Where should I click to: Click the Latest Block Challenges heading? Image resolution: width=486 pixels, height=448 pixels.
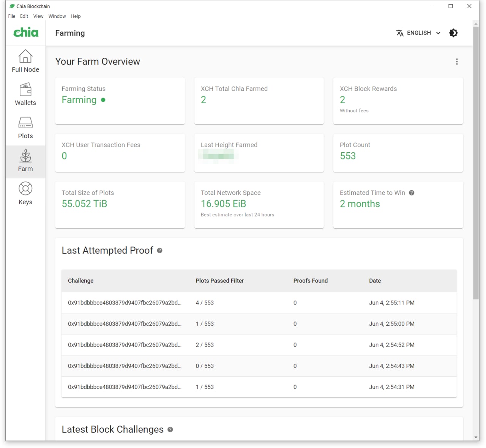(112, 429)
